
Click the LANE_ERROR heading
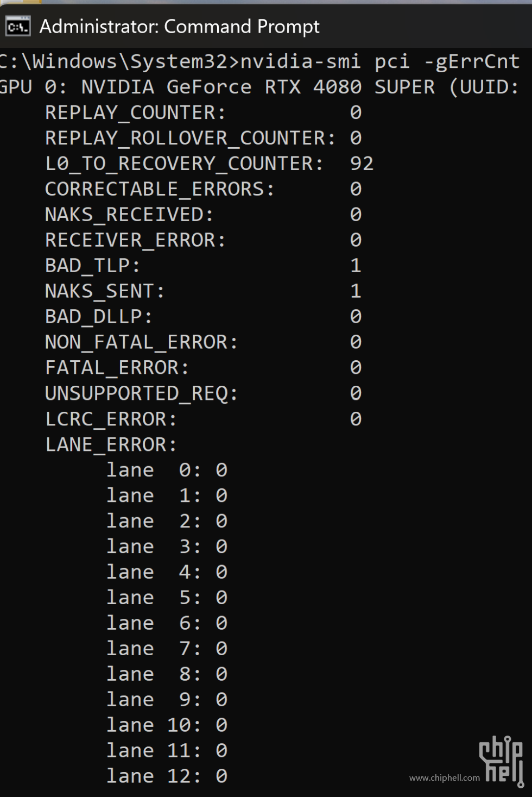tap(111, 444)
